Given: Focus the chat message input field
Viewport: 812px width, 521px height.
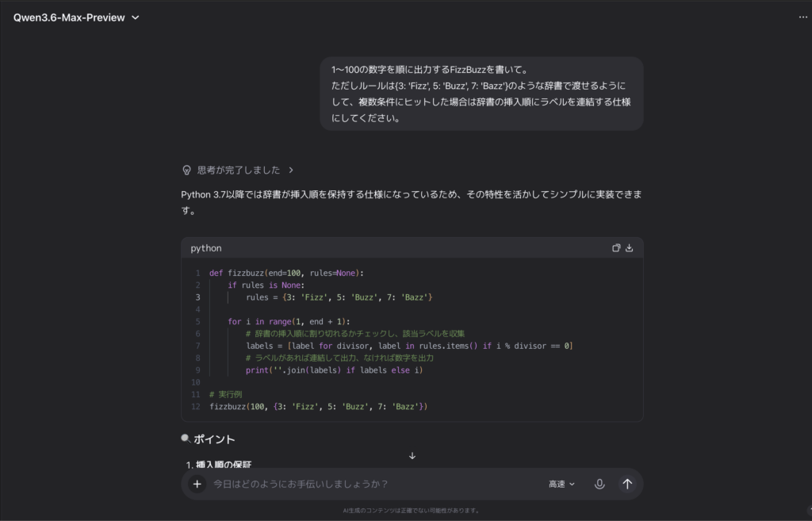Looking at the screenshot, I should click(x=357, y=484).
